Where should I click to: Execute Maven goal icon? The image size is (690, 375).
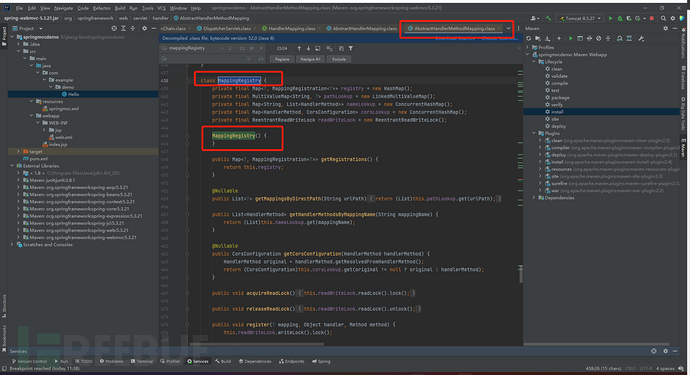pyautogui.click(x=580, y=39)
